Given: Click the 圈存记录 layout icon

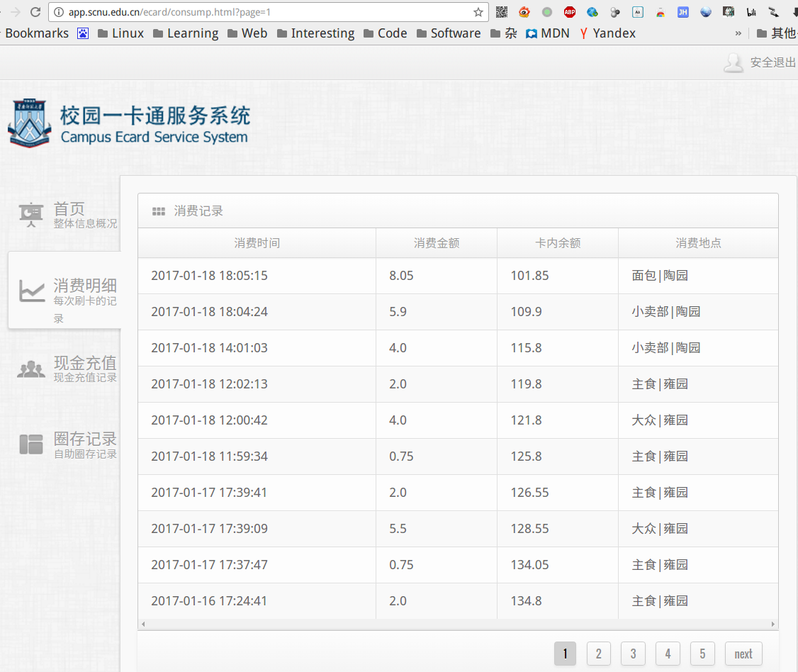Looking at the screenshot, I should [31, 444].
